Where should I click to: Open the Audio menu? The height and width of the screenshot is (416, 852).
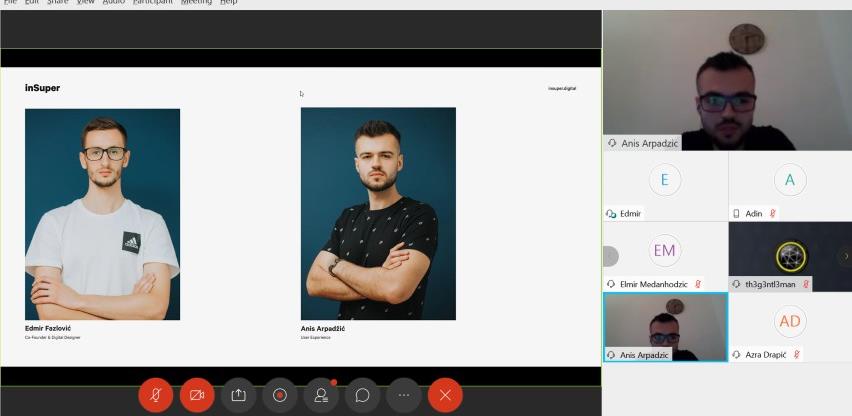point(113,3)
